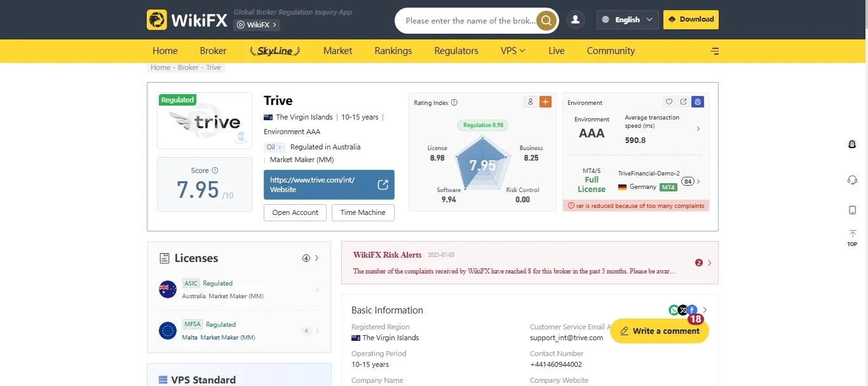868x386 pixels.
Task: Click the blue bug report icon
Action: 698,102
